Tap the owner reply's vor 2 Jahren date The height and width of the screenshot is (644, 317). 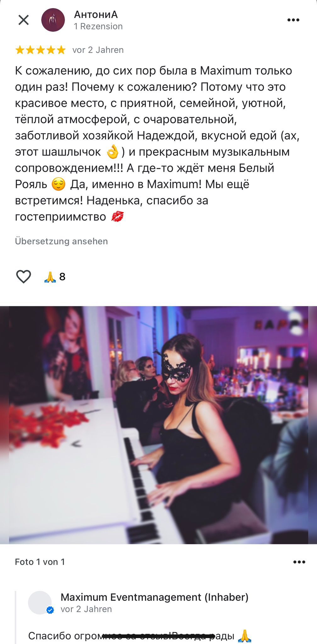pyautogui.click(x=86, y=609)
